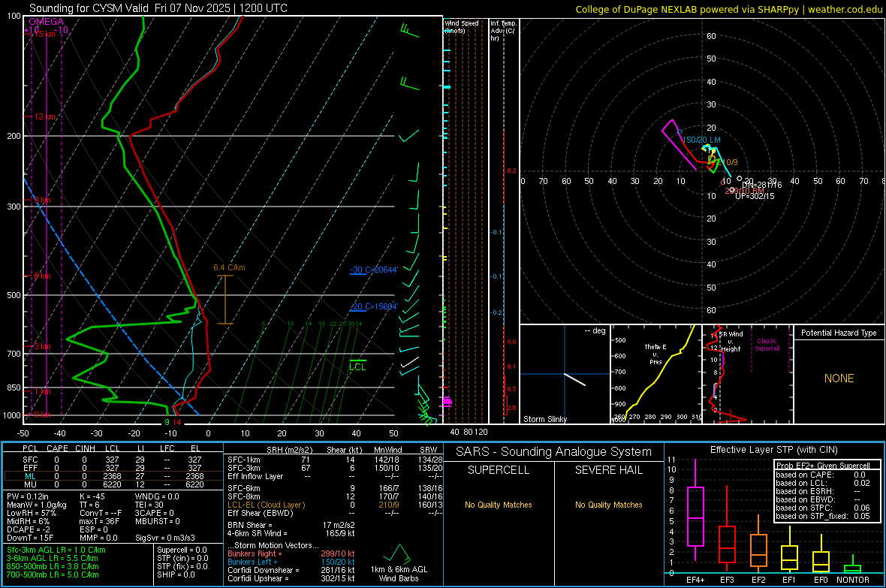886x588 pixels.
Task: Click the 'Wind Speed (knots)' panel header
Action: [461, 26]
